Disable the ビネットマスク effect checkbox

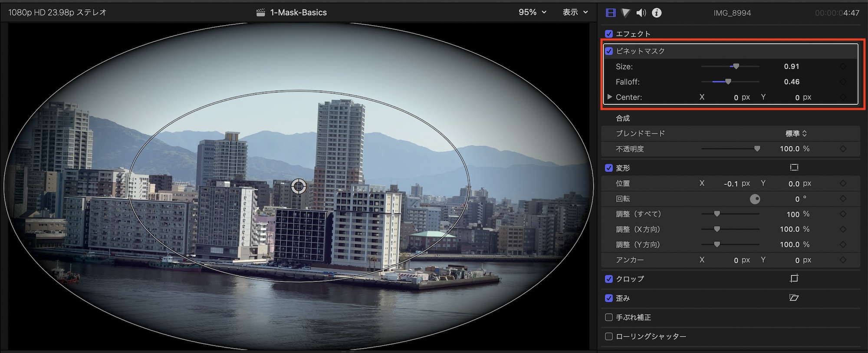click(609, 51)
